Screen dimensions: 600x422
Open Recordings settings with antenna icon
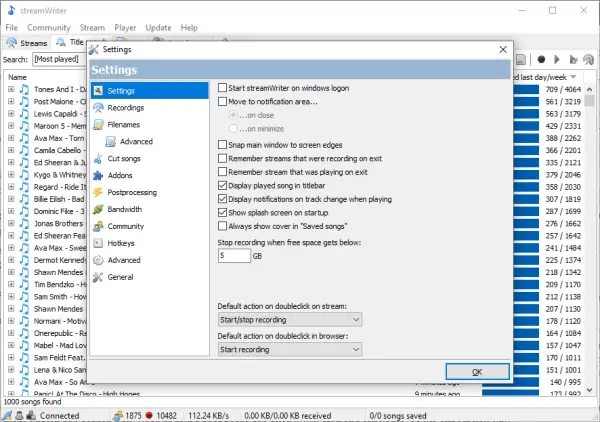click(98, 108)
